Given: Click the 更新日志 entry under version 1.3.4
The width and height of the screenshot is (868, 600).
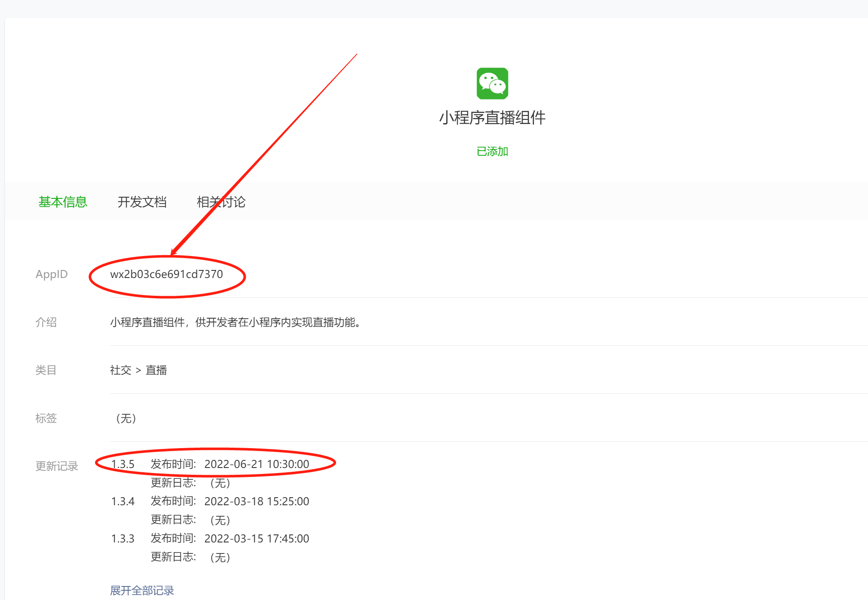Looking at the screenshot, I should 191,520.
